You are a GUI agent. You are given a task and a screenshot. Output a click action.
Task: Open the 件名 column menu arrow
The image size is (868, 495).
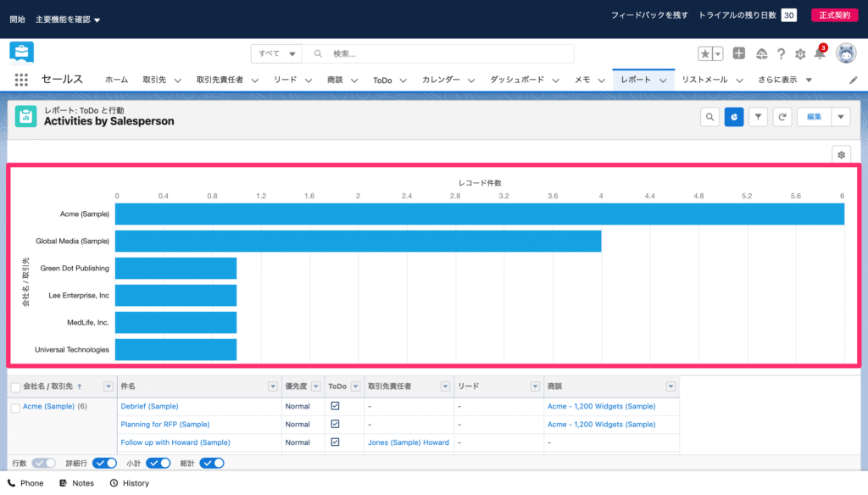pos(272,387)
